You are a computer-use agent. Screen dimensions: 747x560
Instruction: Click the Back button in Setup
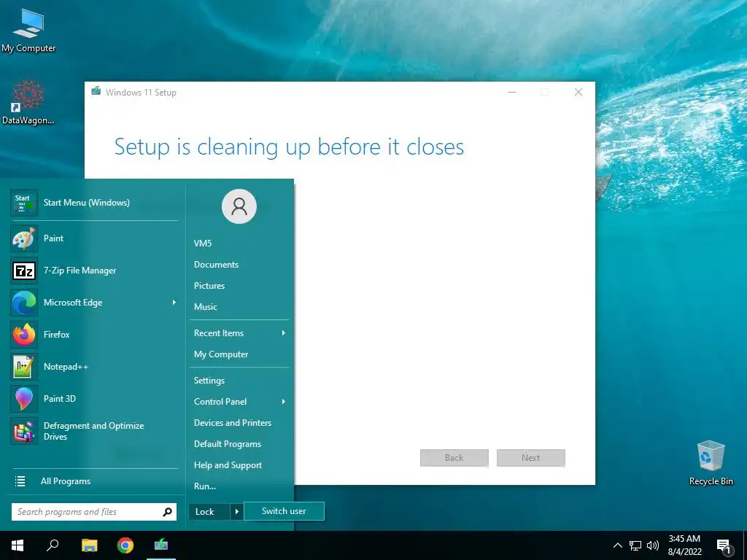point(454,458)
